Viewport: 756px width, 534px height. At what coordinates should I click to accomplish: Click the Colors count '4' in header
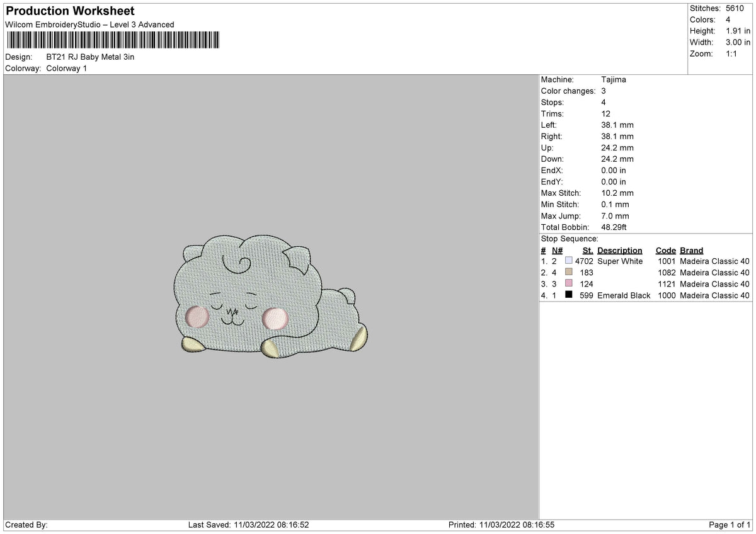click(x=728, y=20)
